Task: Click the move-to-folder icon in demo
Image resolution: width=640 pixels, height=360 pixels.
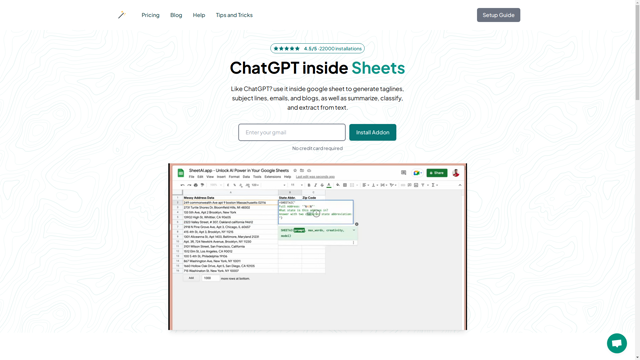Action: tap(302, 170)
